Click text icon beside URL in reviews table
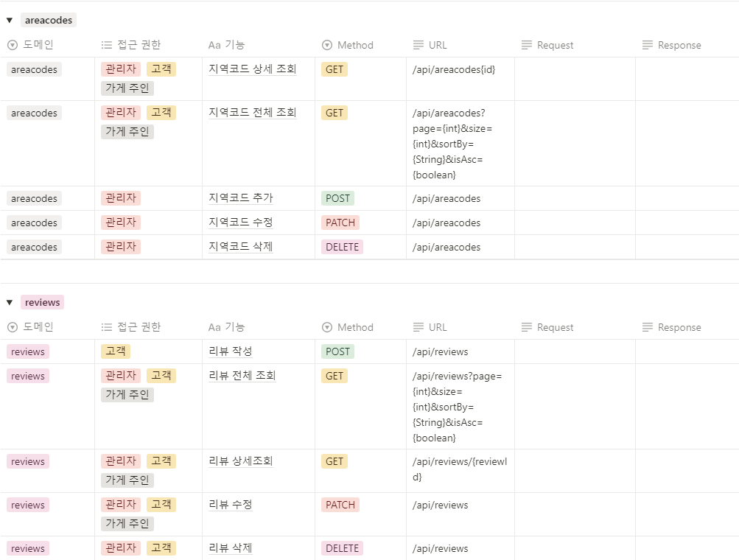 [418, 328]
